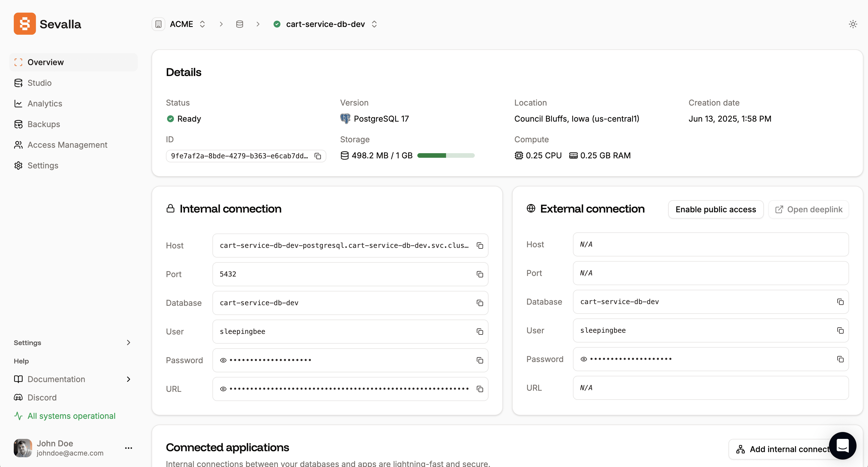Open the chat support bubble
The height and width of the screenshot is (467, 868).
(842, 446)
